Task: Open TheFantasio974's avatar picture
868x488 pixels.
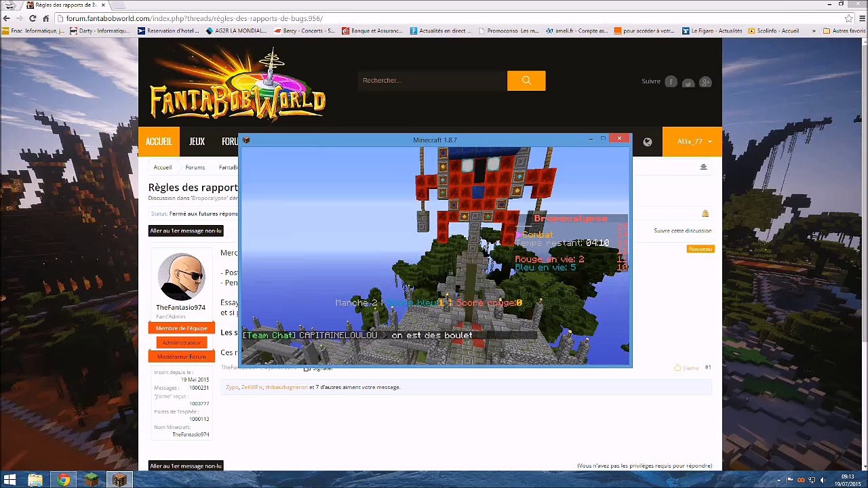Action: coord(181,277)
